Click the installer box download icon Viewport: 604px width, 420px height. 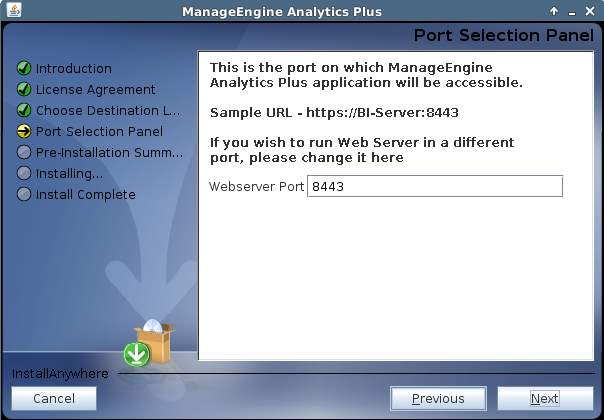pos(149,343)
